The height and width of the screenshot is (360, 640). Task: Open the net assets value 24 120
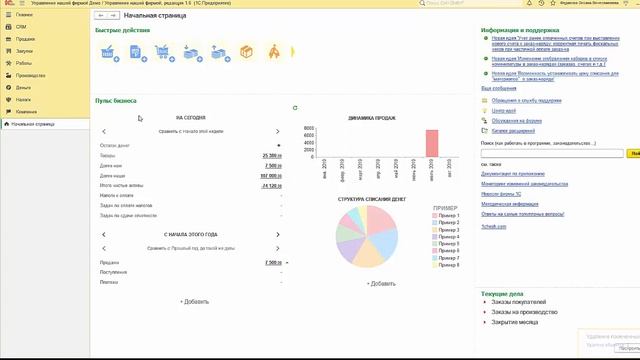tap(272, 186)
